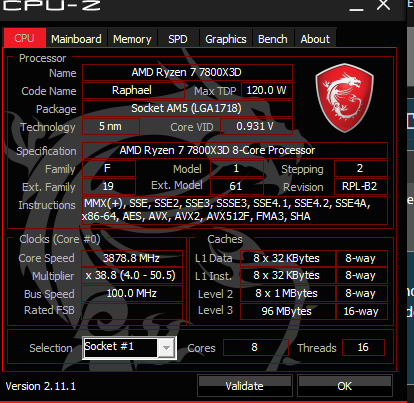The height and width of the screenshot is (403, 414).
Task: Click the processor Name field
Action: [187, 72]
